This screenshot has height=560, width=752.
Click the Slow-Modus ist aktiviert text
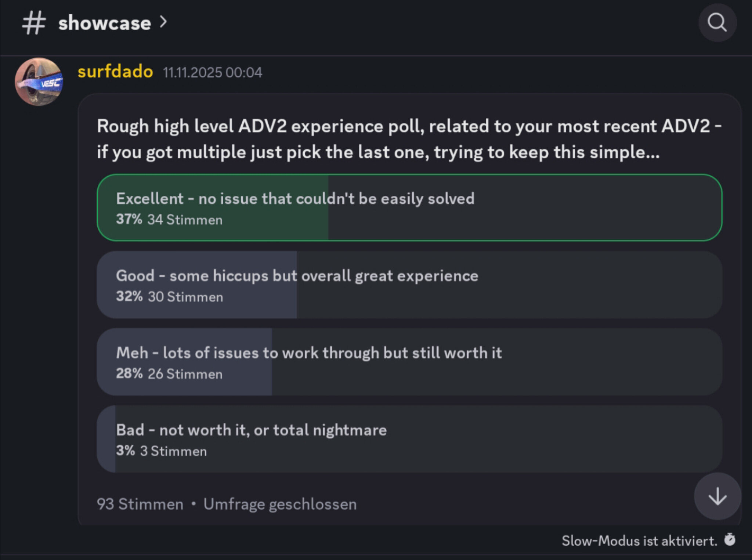pyautogui.click(x=639, y=541)
